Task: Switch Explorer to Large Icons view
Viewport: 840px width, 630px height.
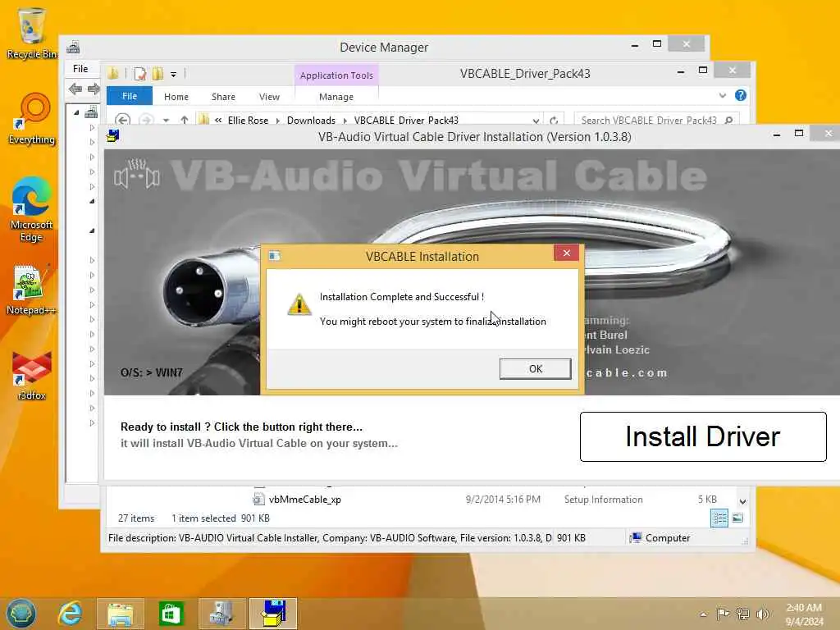Action: click(x=737, y=518)
